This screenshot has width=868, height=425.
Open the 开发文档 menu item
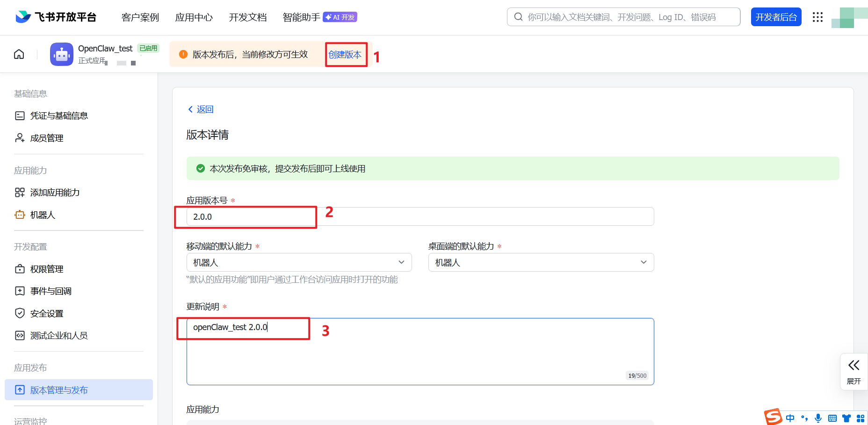tap(247, 17)
